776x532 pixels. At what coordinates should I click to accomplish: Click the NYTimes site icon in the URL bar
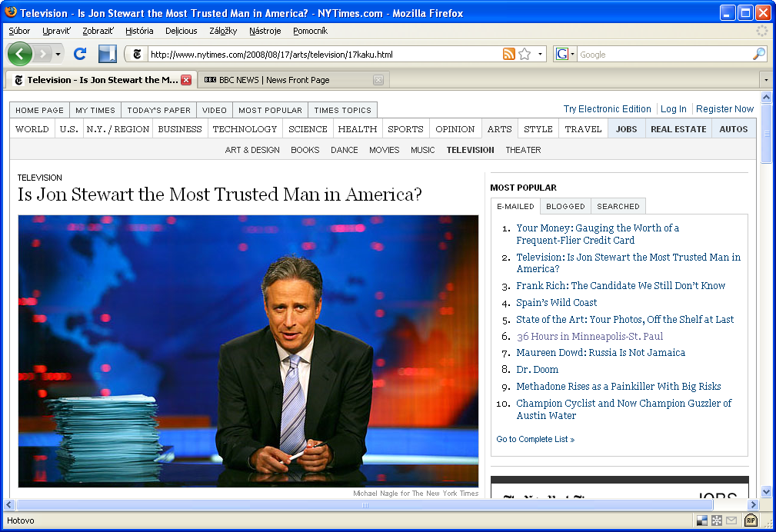(137, 55)
